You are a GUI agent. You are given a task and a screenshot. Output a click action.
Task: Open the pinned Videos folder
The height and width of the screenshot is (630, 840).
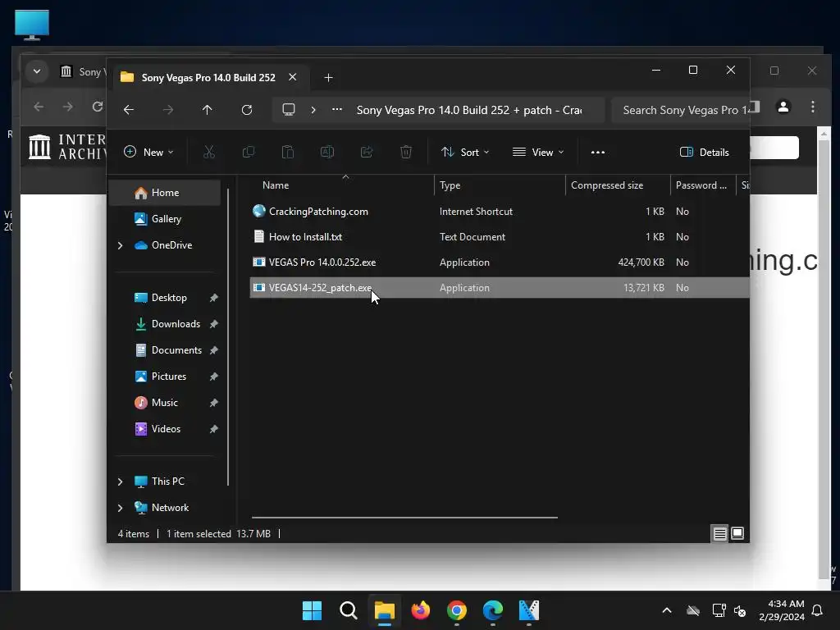pos(165,429)
